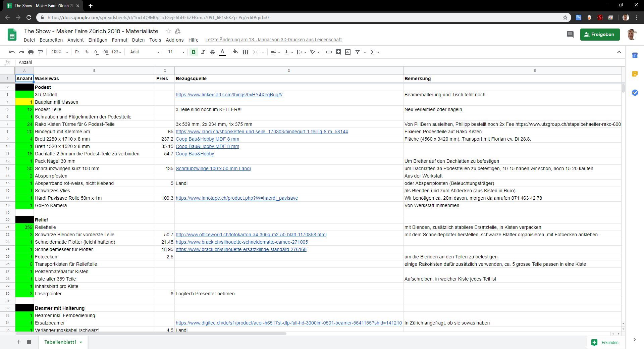Open the font size dropdown
The width and height of the screenshot is (644, 349).
click(x=176, y=52)
